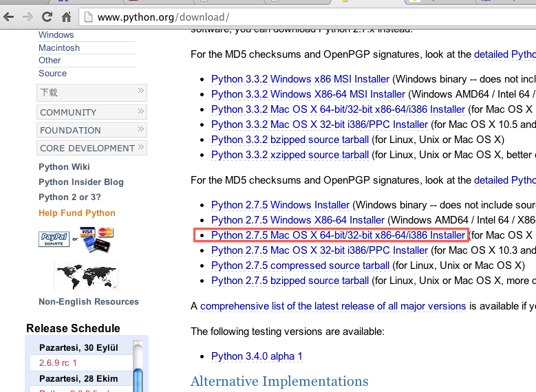Image resolution: width=536 pixels, height=392 pixels.
Task: Open the Other sidebar link
Action: point(50,60)
